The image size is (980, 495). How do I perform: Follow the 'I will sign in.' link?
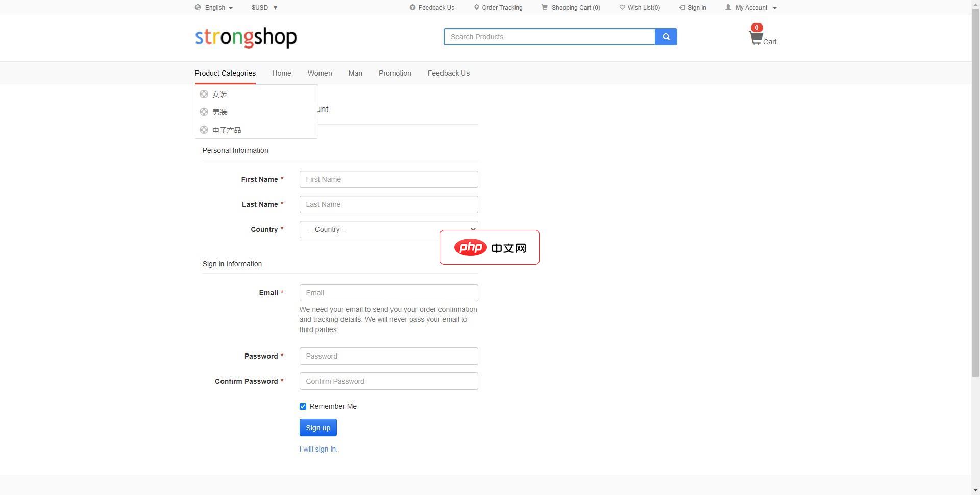[x=318, y=449]
